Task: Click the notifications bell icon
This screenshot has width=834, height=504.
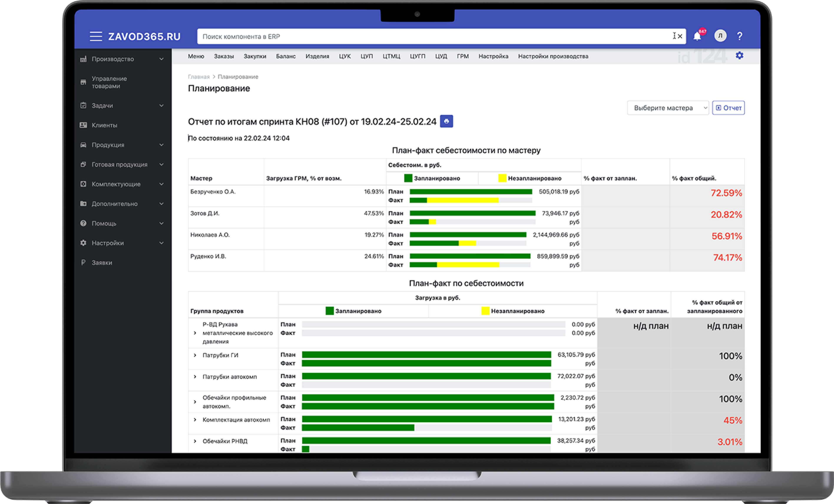Action: coord(697,36)
